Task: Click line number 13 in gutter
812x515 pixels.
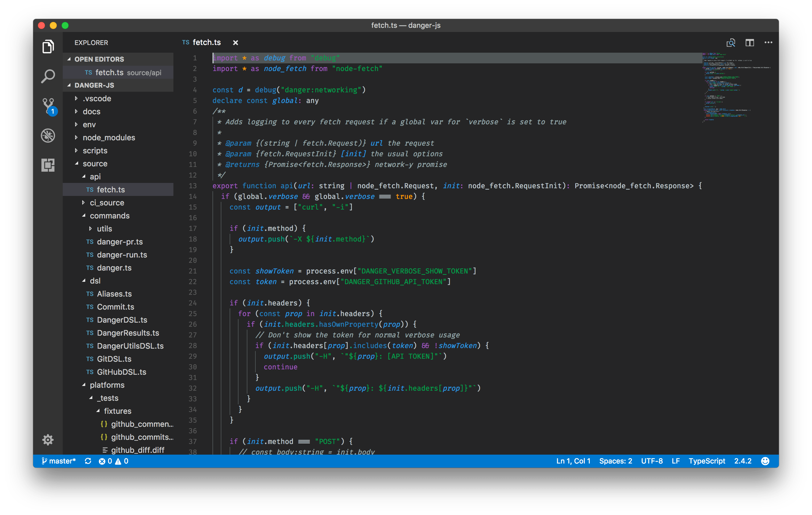Action: (x=193, y=186)
